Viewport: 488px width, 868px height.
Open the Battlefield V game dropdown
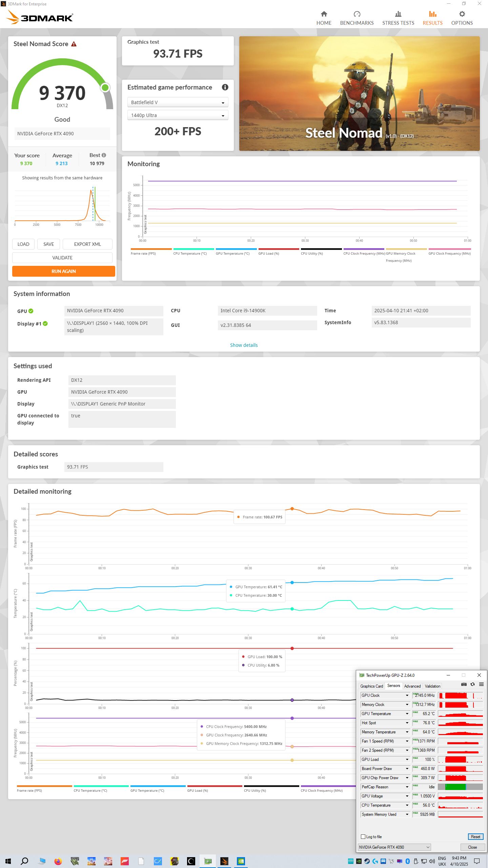click(x=178, y=102)
